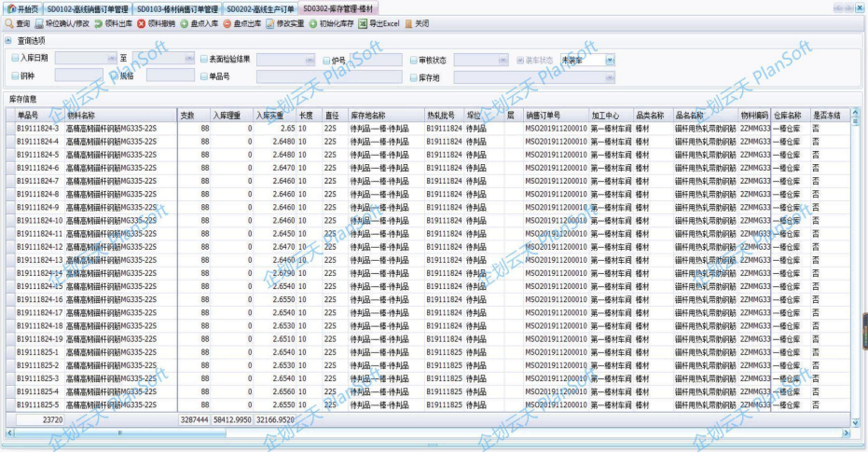This screenshot has height=452, width=868.
Task: Switch to SD0102-高线销售订单管理 tab
Action: (x=87, y=8)
